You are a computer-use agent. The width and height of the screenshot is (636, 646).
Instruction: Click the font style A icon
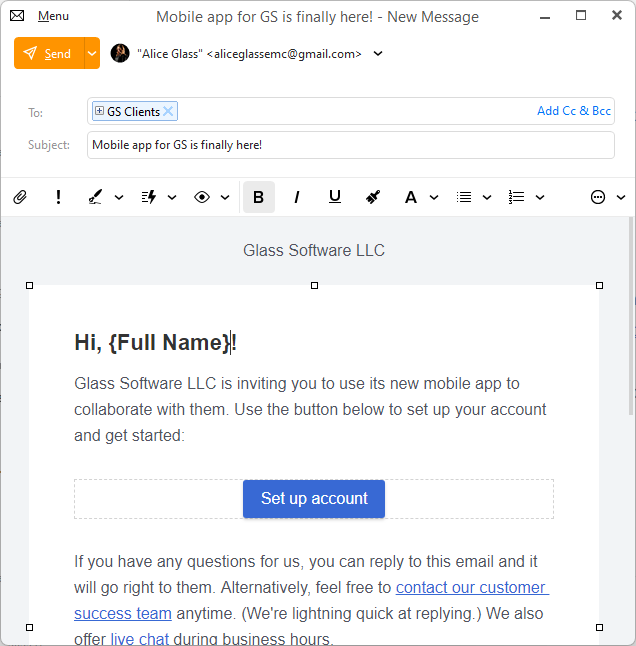pos(411,197)
